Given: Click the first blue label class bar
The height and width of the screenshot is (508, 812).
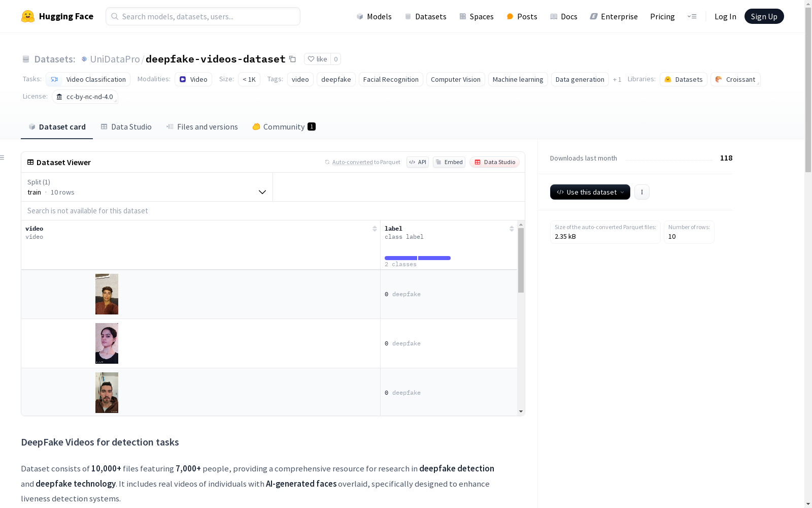Looking at the screenshot, I should click(x=401, y=258).
